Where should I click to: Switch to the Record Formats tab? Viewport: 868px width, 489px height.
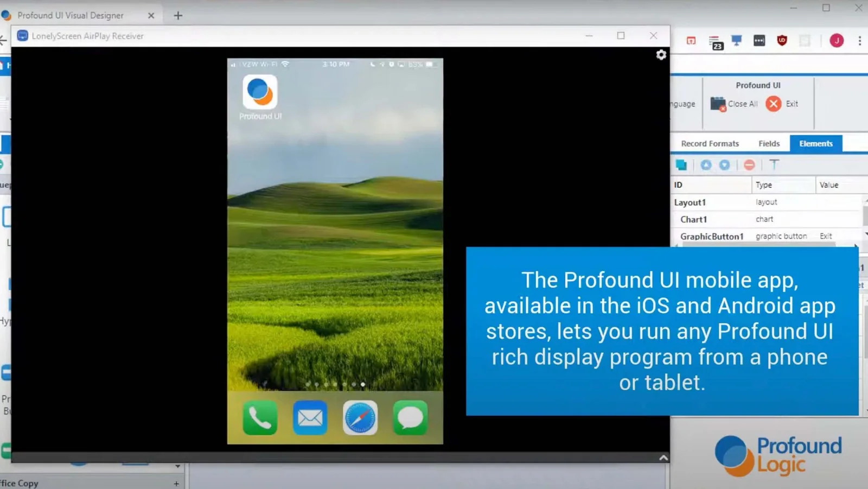[x=710, y=143]
